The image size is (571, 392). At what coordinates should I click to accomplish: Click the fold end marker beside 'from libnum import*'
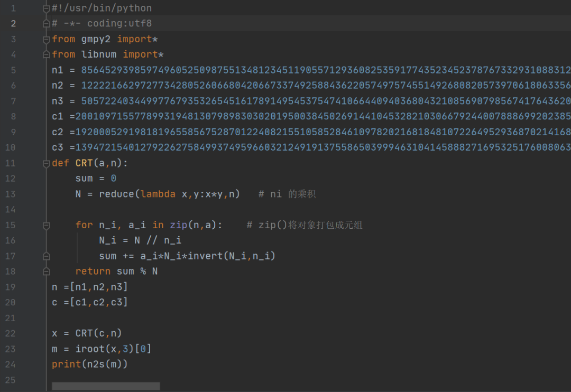[x=47, y=54]
